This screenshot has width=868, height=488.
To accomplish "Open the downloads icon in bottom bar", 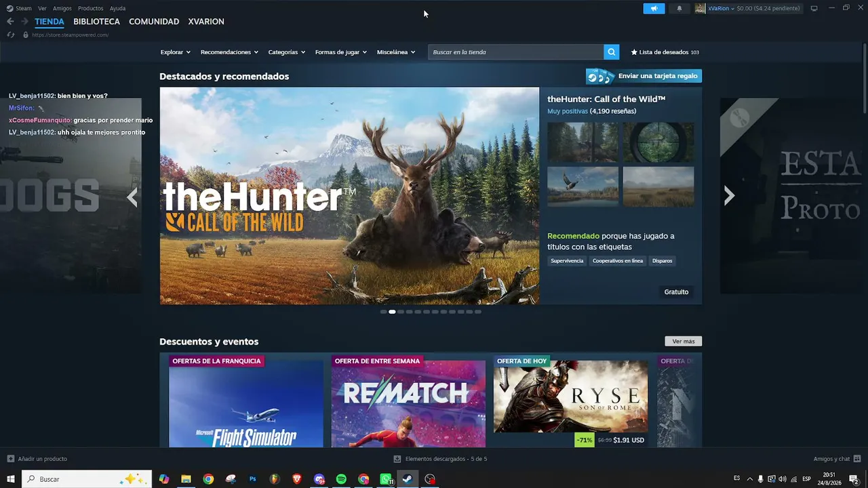I will tap(397, 459).
